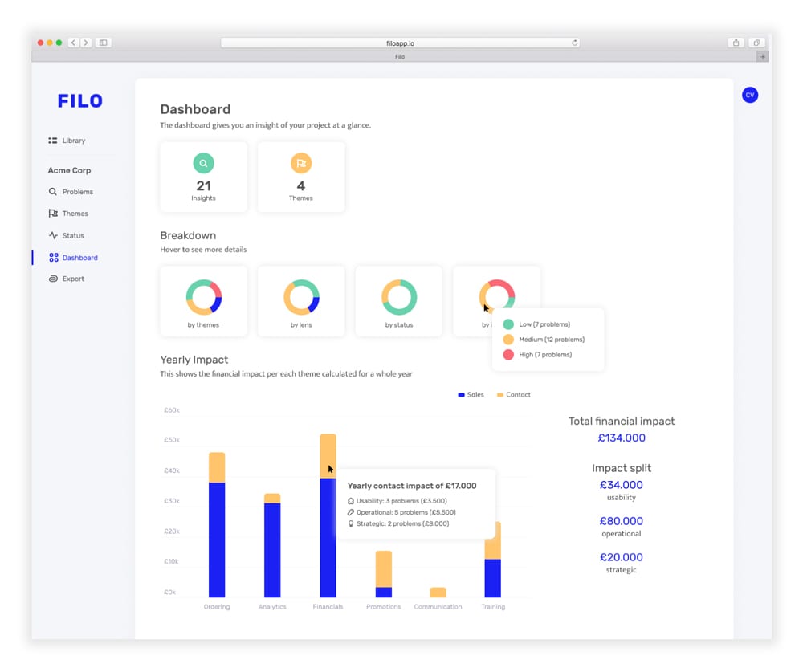The image size is (803, 672).
Task: Click the Ordering orange contact bar
Action: point(217,467)
